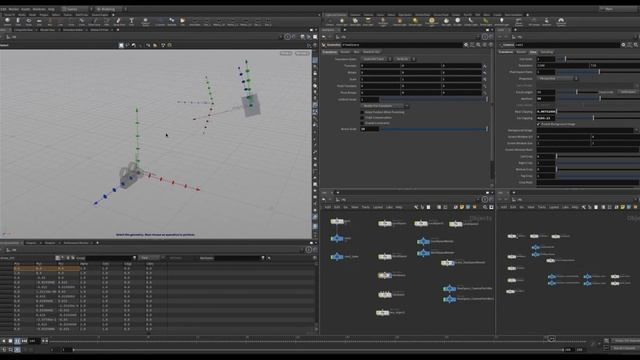Select the Curve shelf tool
The image size is (640, 360).
tap(82, 21)
